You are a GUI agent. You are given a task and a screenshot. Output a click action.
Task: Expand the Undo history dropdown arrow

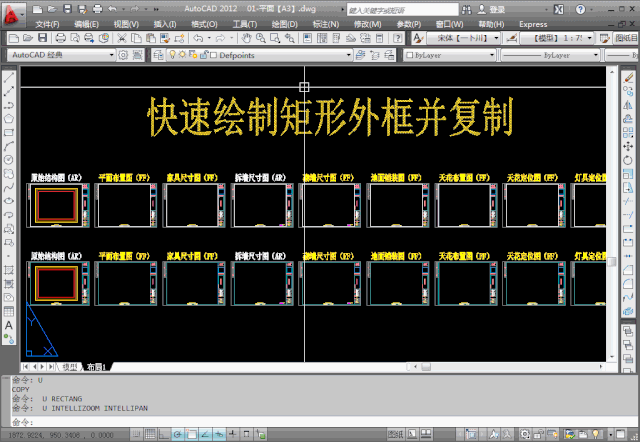[209, 38]
